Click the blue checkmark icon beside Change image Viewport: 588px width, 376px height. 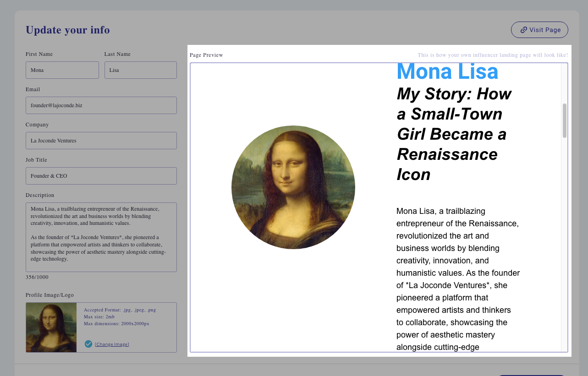coord(88,344)
